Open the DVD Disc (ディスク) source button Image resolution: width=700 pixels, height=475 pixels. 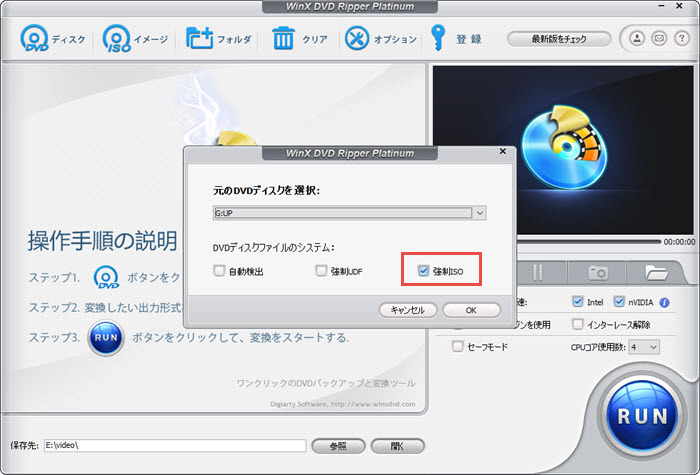click(x=53, y=38)
